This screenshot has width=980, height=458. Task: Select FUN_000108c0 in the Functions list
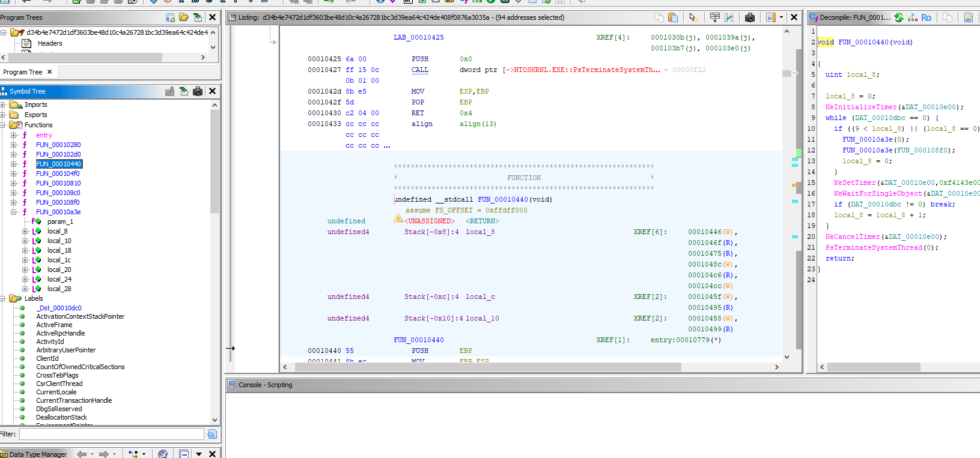[x=58, y=193]
